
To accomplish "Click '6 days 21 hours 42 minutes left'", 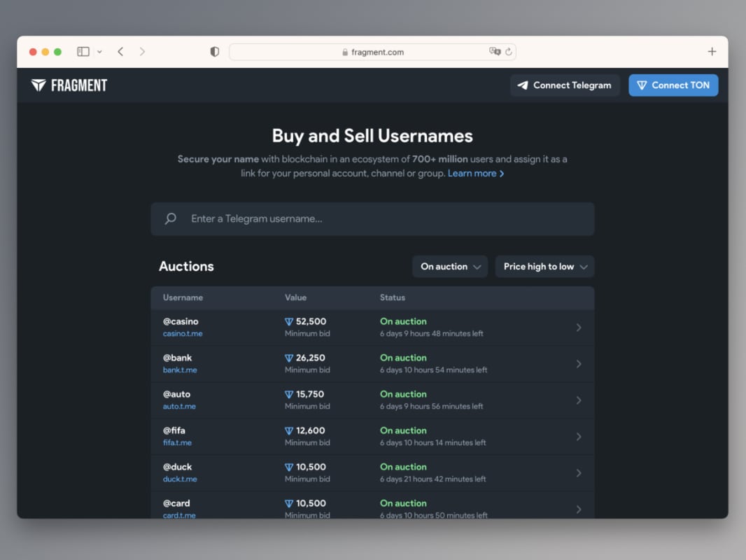I will click(432, 479).
